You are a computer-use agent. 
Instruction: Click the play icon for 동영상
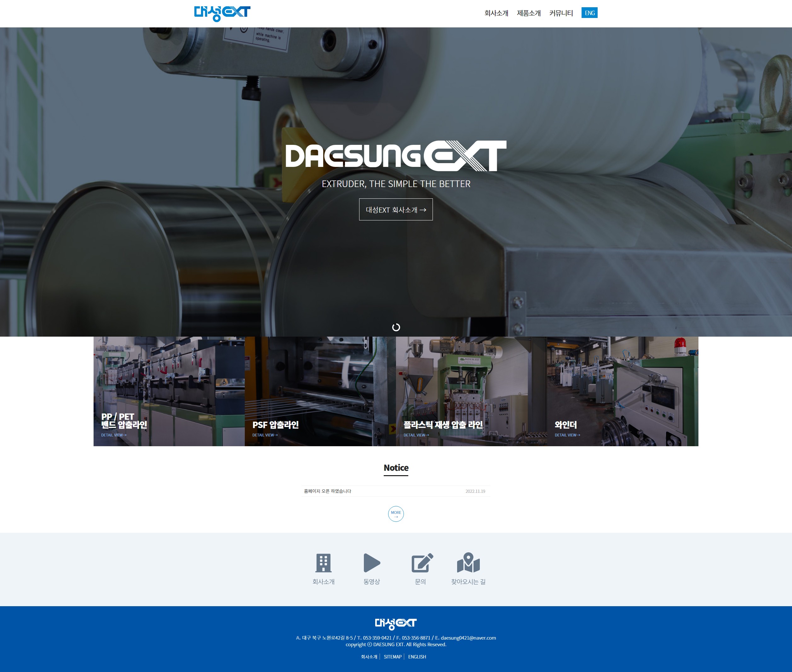372,563
